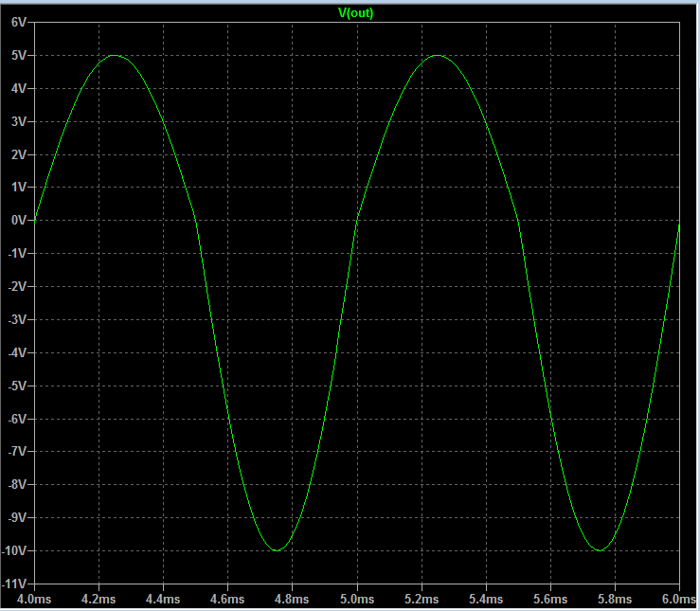Click the 4.8ms time axis label
700x611 pixels.
coord(292,599)
